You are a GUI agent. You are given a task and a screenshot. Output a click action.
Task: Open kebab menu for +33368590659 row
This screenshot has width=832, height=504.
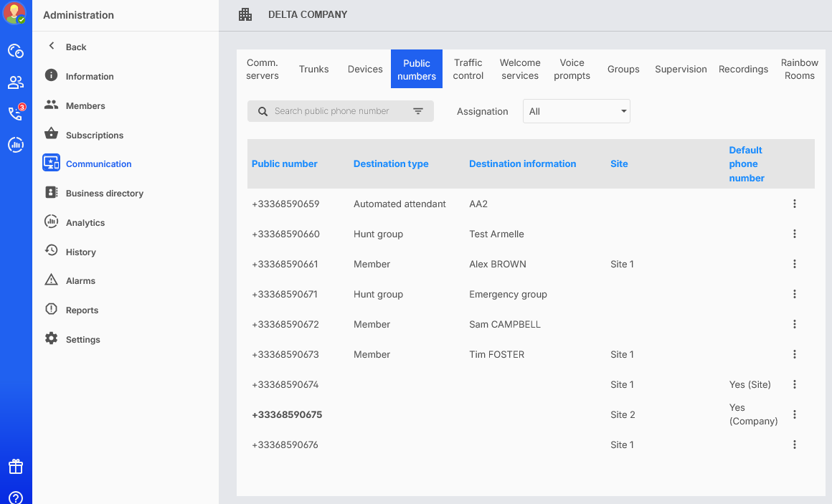[x=794, y=204]
